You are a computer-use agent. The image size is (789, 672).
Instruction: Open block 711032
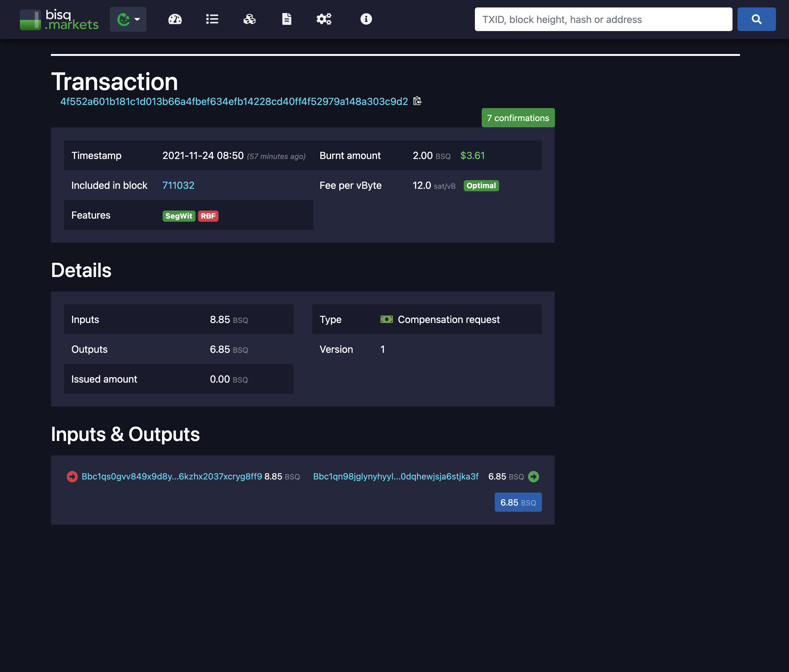pyautogui.click(x=178, y=185)
